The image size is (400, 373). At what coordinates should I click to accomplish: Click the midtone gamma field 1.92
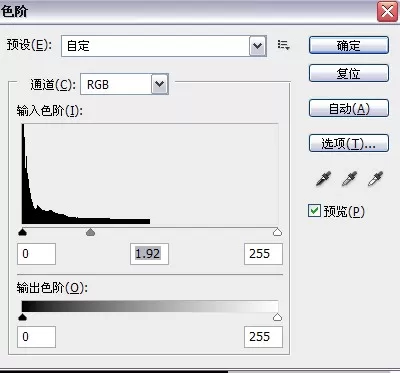(149, 254)
